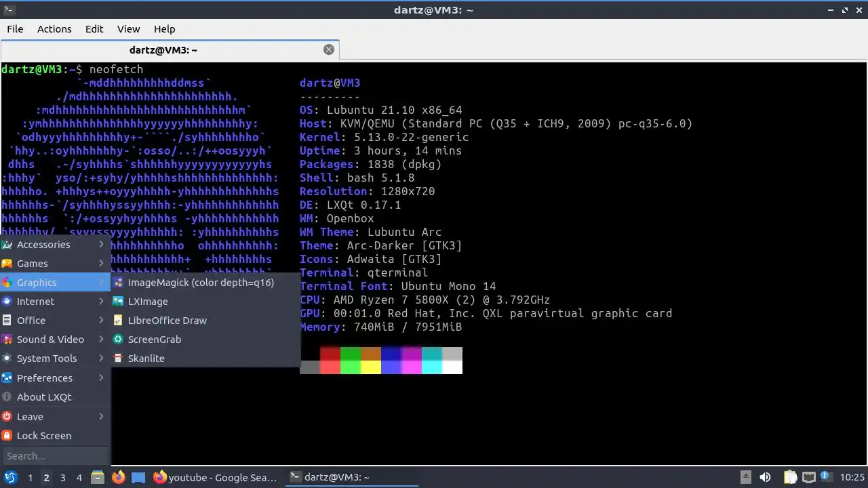Click the "Kernel: 5.13.0-22-generic" line
Image resolution: width=868 pixels, height=488 pixels.
point(384,137)
